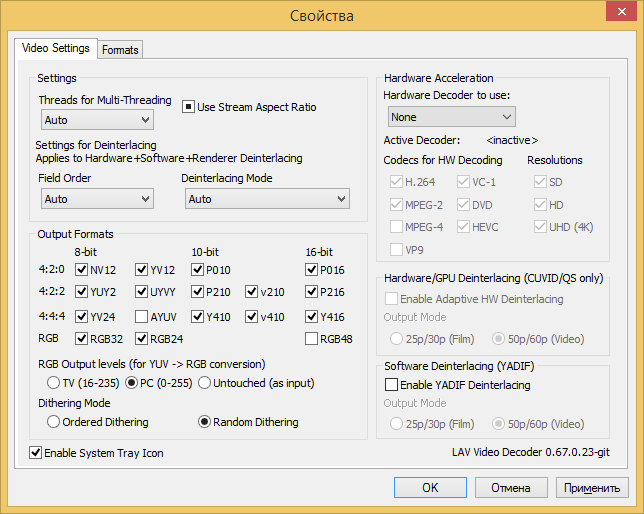This screenshot has width=644, height=514.
Task: Uncheck the v410 format checkbox
Action: [x=251, y=317]
